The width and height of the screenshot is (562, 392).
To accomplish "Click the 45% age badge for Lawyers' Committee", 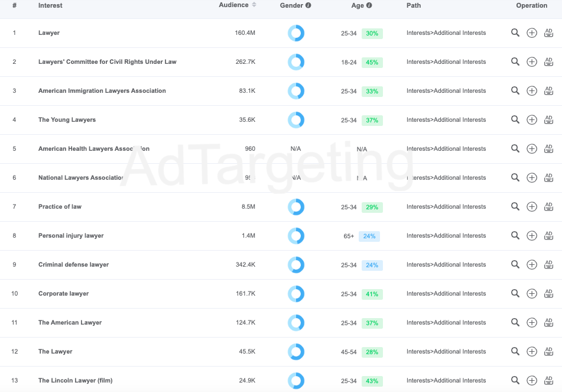I will click(372, 63).
